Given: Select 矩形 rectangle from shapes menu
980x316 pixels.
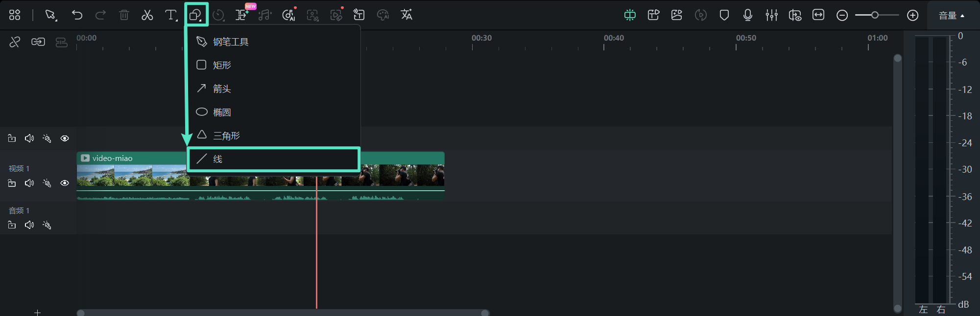Looking at the screenshot, I should pos(274,65).
